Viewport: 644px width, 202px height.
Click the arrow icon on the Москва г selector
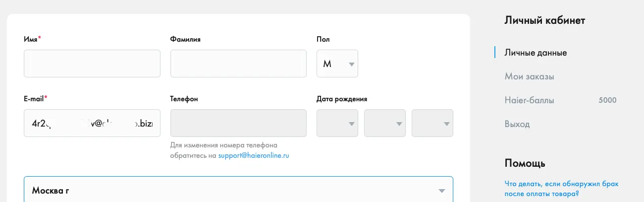pos(441,191)
